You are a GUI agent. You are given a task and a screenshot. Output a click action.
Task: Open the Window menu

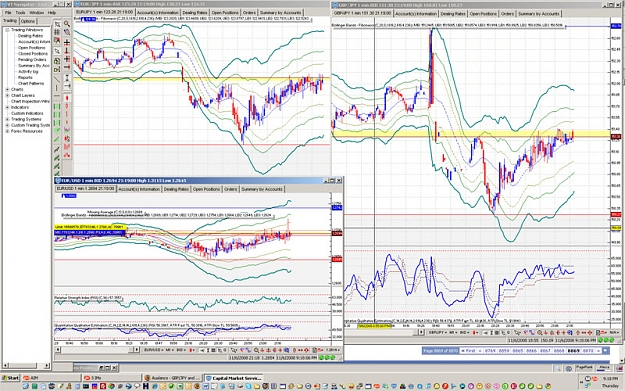pyautogui.click(x=37, y=13)
